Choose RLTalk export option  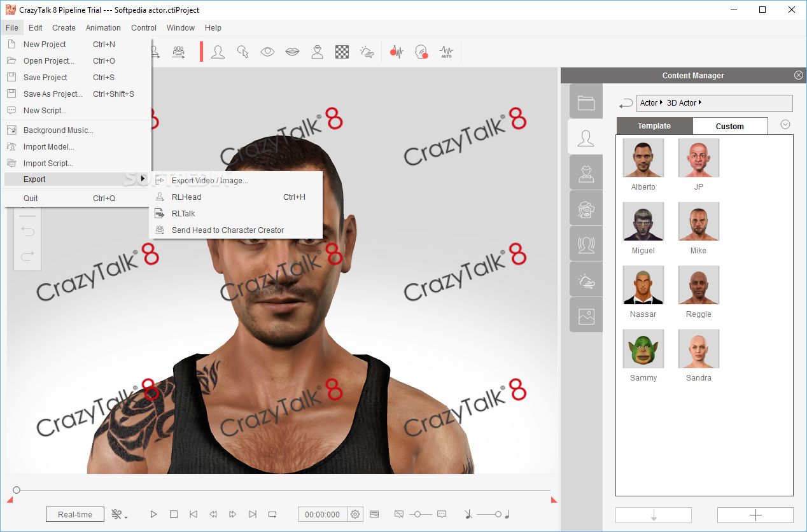(x=235, y=214)
